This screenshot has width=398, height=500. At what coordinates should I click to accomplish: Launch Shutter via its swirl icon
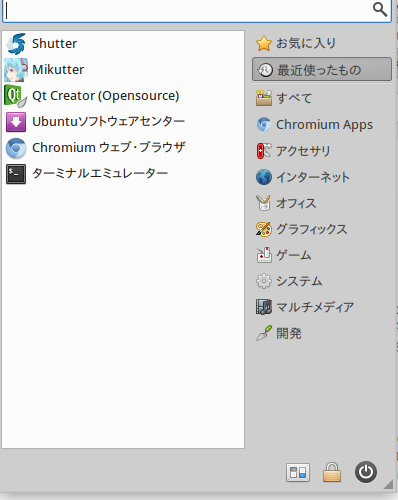(x=16, y=44)
